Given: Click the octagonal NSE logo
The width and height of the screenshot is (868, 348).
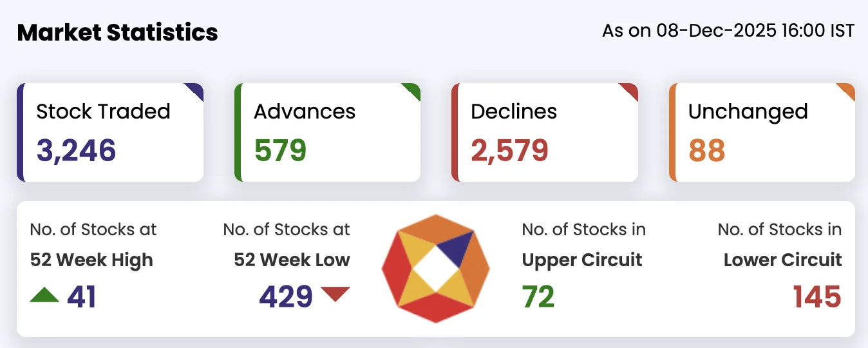Looking at the screenshot, I should tap(436, 268).
